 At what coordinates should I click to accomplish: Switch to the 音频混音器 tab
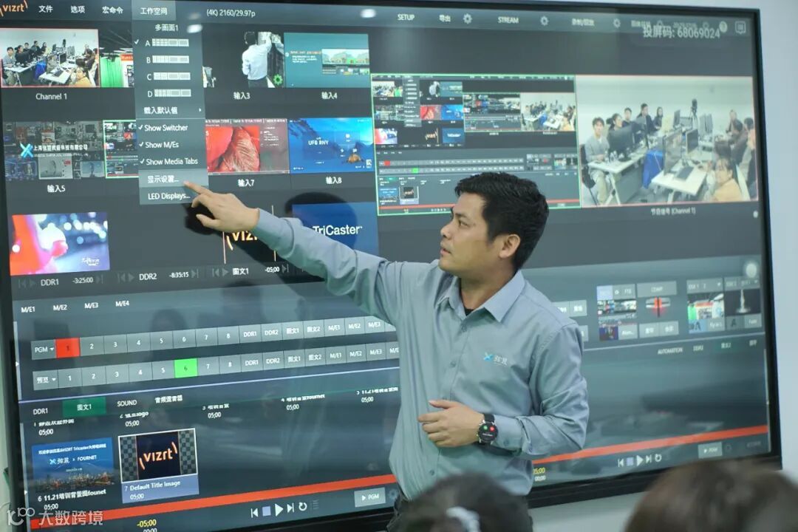[168, 399]
